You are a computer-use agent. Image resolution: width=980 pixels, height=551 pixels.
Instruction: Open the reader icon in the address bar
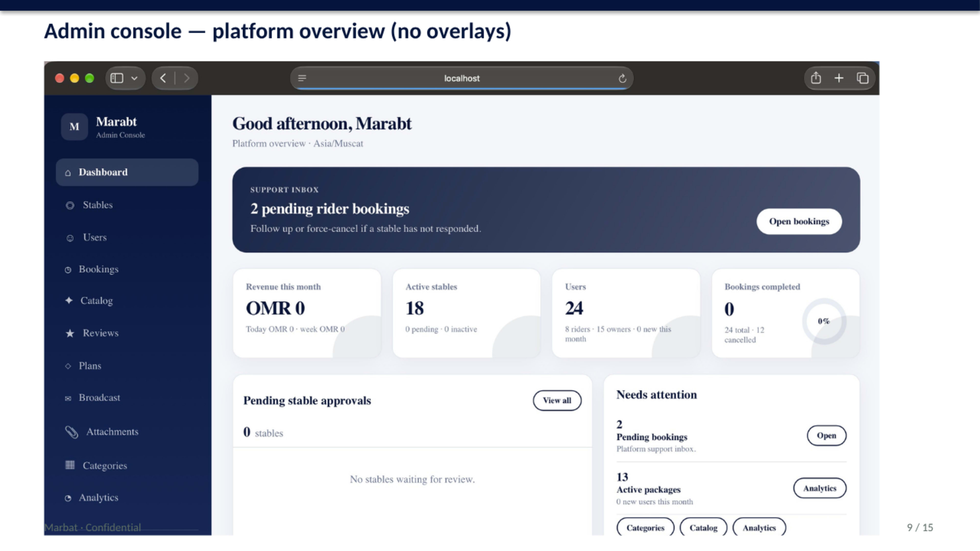(302, 78)
